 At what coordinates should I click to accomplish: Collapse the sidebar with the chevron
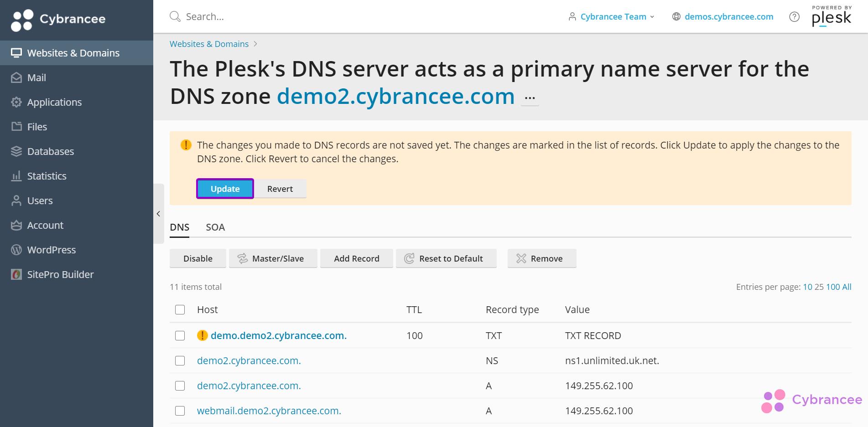pyautogui.click(x=158, y=213)
